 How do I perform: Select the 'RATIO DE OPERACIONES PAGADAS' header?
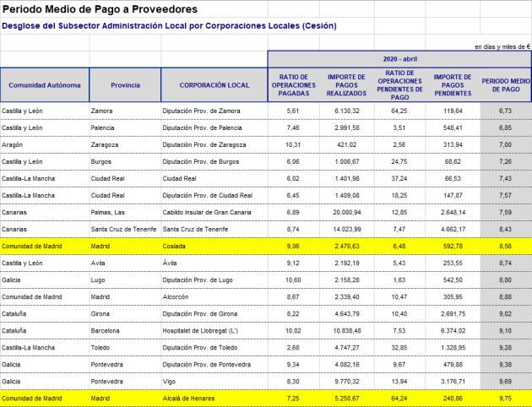pos(294,85)
